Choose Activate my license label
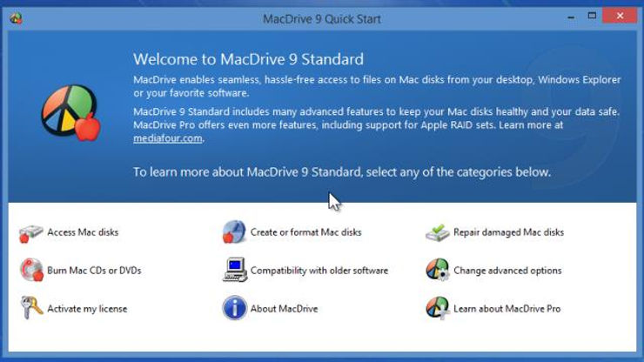Image resolution: width=644 pixels, height=362 pixels. (87, 309)
